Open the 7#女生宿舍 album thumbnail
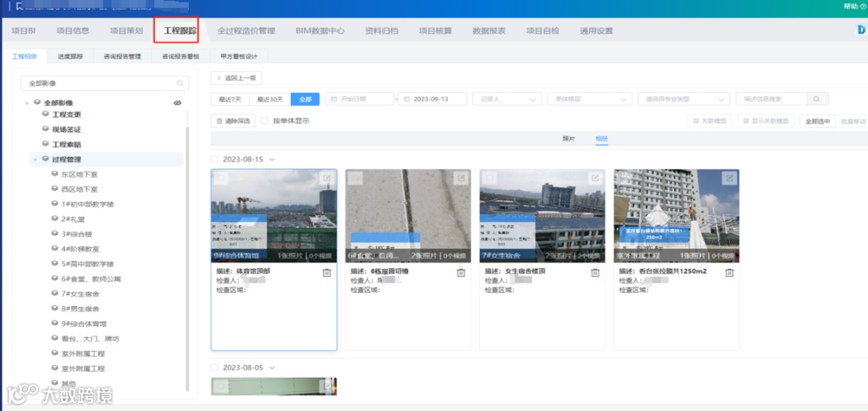Screen dimensions: 868x411 542,214
